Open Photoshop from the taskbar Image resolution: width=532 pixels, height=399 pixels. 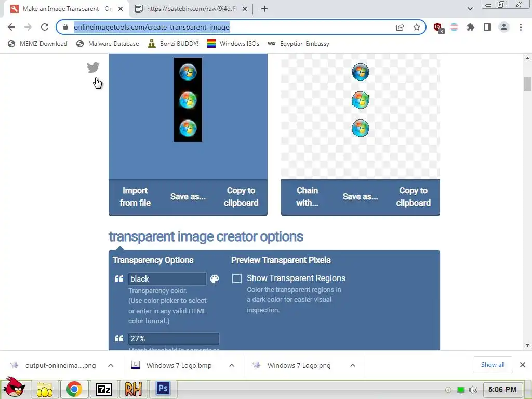[163, 388]
